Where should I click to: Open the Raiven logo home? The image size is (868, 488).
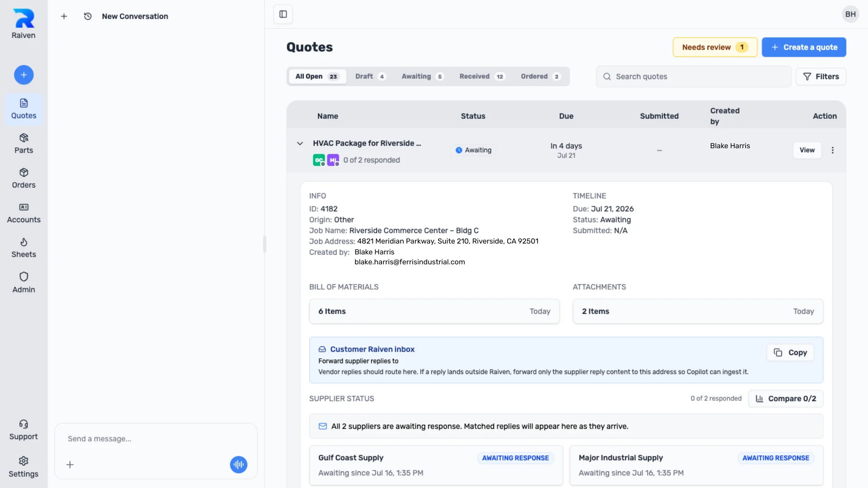coord(24,24)
